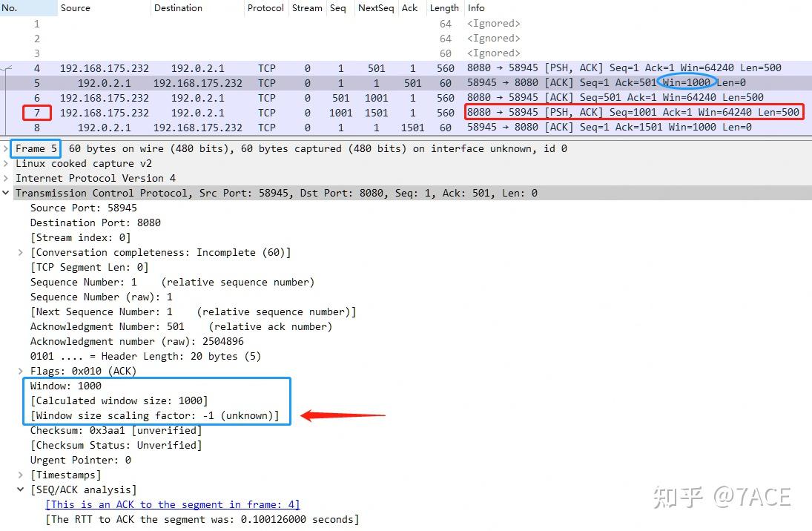Viewport: 812px width, 531px height.
Task: Sort packets by the Source column
Action: point(76,8)
